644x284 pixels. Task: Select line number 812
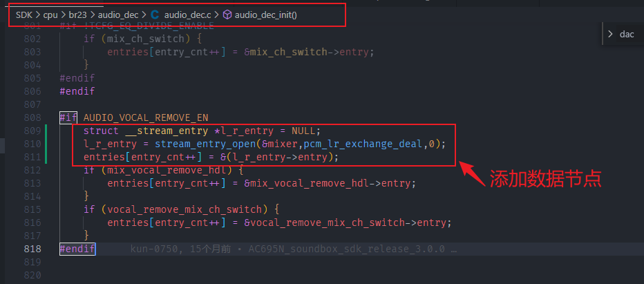point(32,170)
